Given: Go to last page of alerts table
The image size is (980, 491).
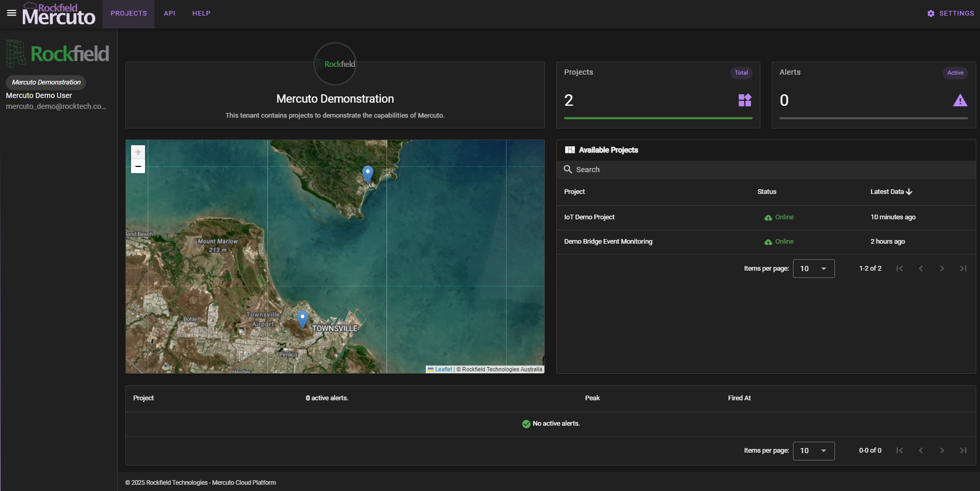Looking at the screenshot, I should point(963,451).
